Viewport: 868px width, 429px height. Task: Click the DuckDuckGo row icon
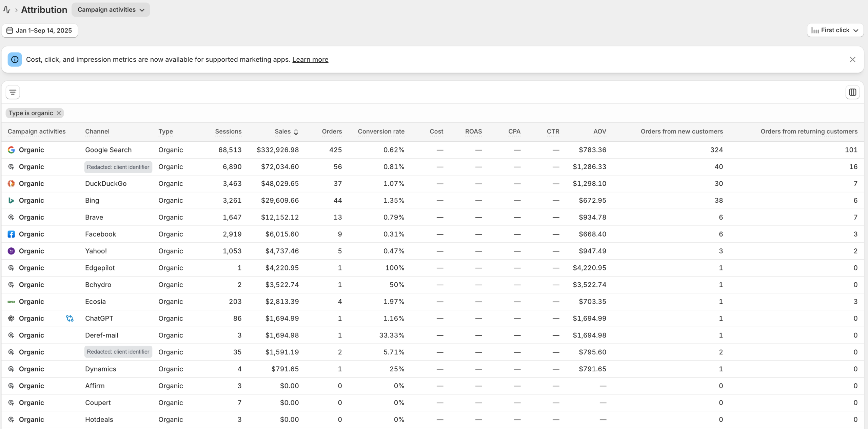[11, 184]
